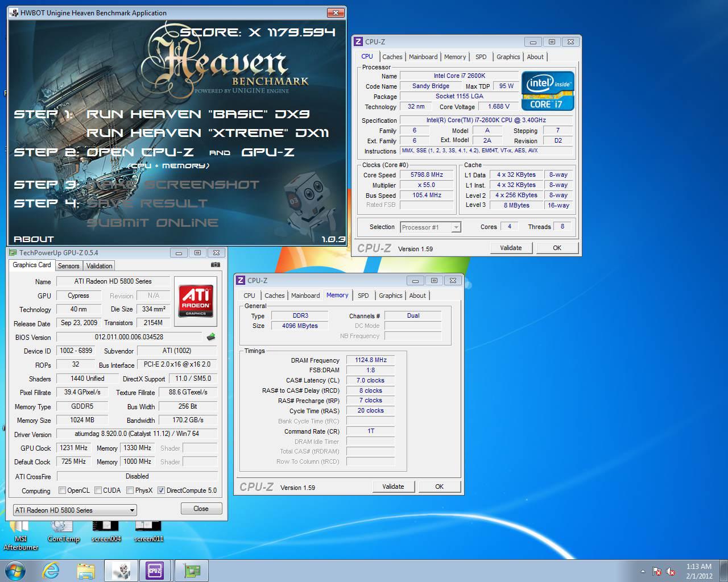Click Submit Online in Heaven app

(x=152, y=223)
